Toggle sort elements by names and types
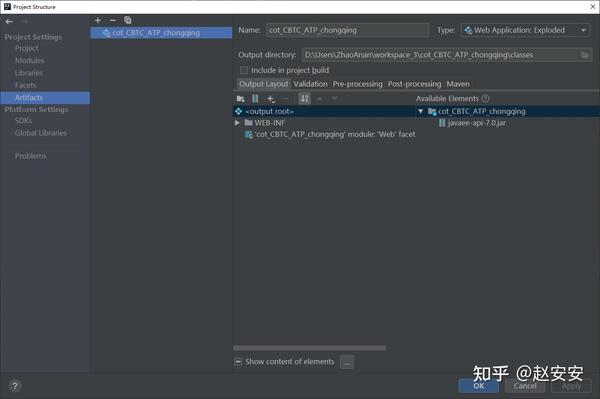 (x=305, y=99)
